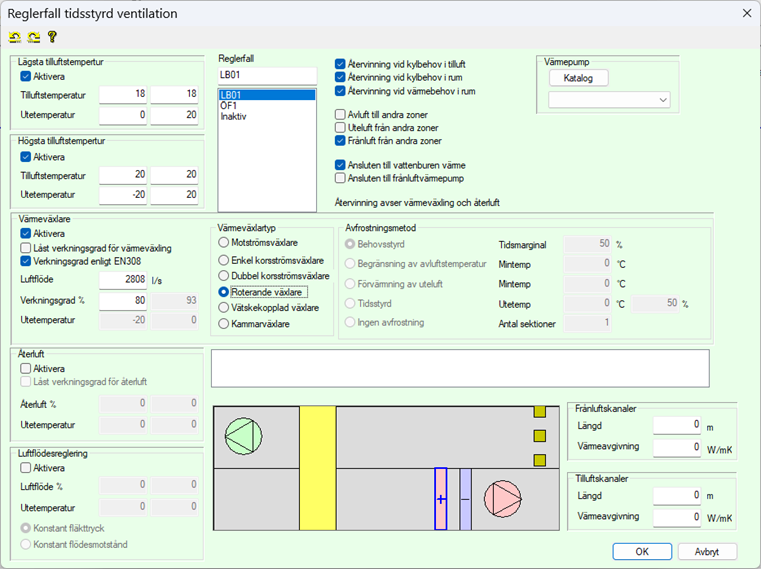Enable Avluft till andra zoner checkbox
The width and height of the screenshot is (761, 569).
(x=340, y=115)
